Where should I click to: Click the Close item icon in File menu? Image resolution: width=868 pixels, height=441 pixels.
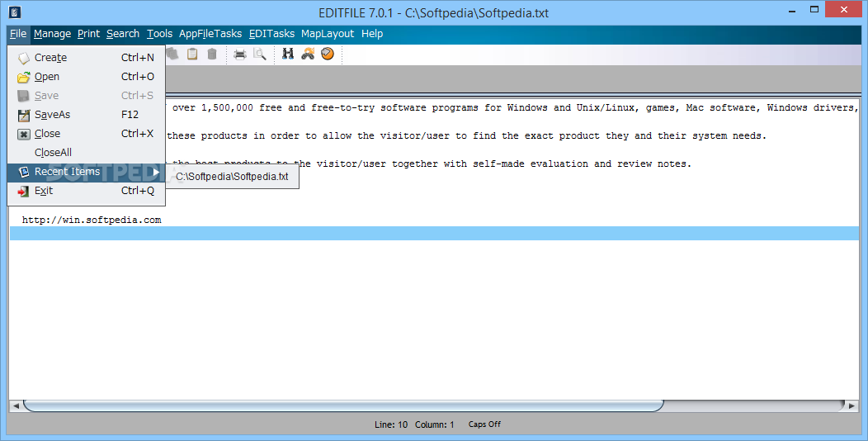click(23, 134)
